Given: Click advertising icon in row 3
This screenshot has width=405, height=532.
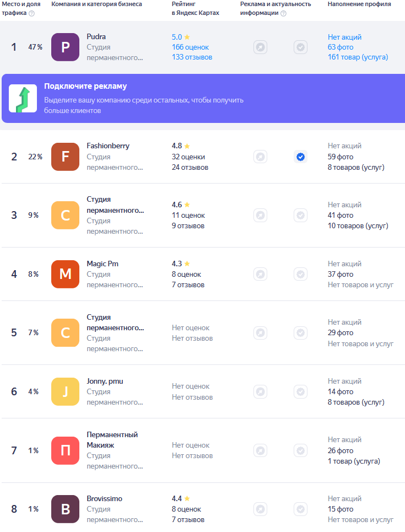Looking at the screenshot, I should (x=260, y=215).
